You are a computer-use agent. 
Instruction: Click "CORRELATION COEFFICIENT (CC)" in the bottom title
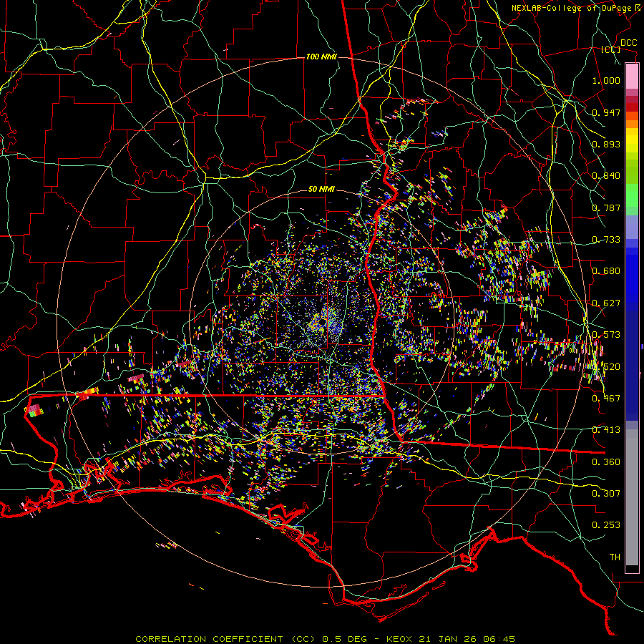click(x=225, y=639)
